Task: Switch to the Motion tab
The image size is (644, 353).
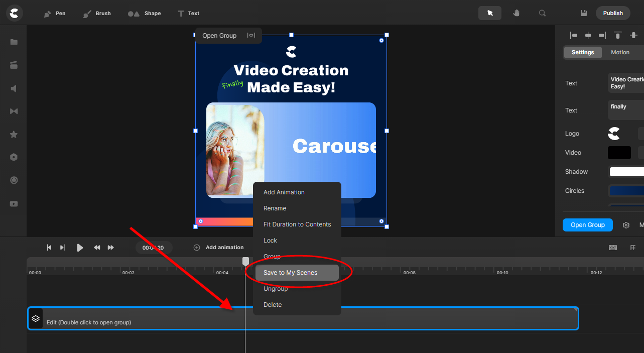Action: tap(620, 52)
